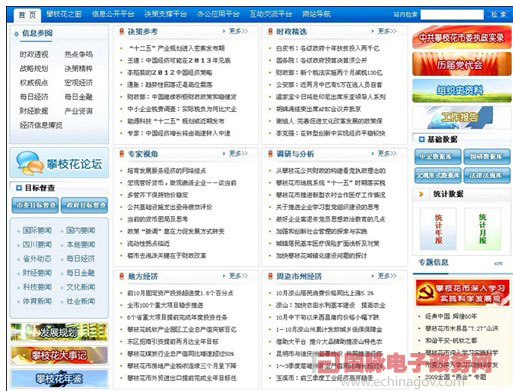The width and height of the screenshot is (513, 391).
Task: Open the 中共攀枝花市委执政实录 banner
Action: coord(462,37)
